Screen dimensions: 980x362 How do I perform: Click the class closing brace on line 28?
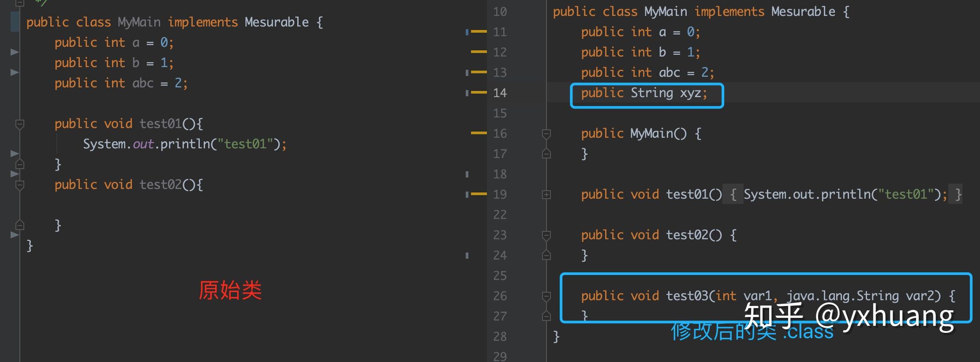click(556, 337)
